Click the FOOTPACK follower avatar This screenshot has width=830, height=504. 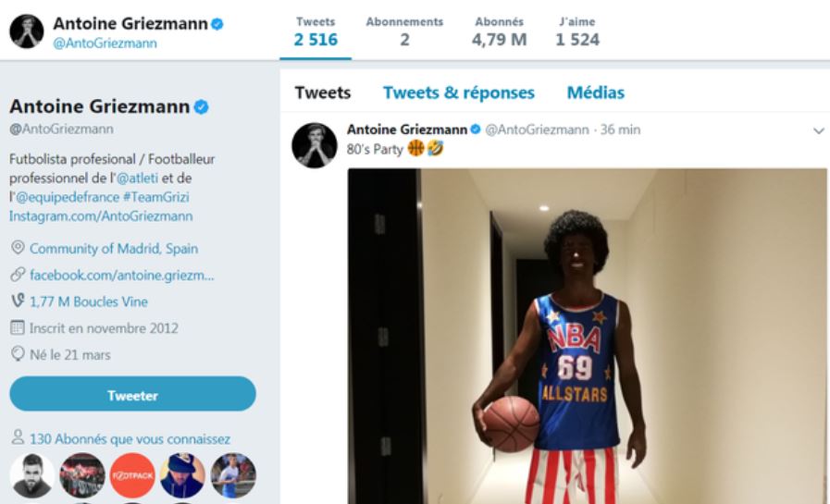pyautogui.click(x=132, y=475)
